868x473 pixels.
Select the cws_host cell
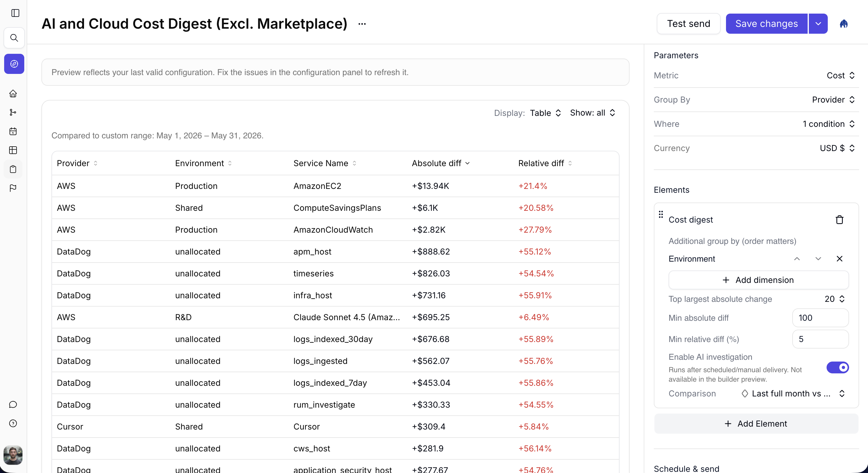[311, 448]
